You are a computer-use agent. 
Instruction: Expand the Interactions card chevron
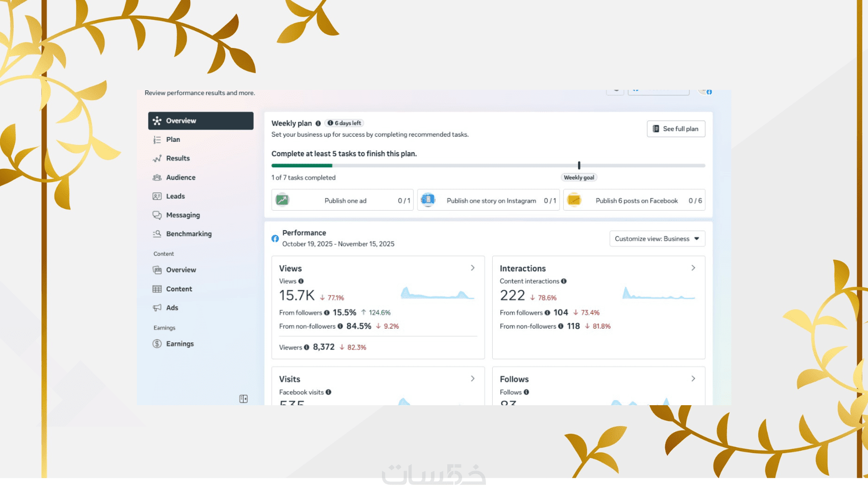[693, 268]
